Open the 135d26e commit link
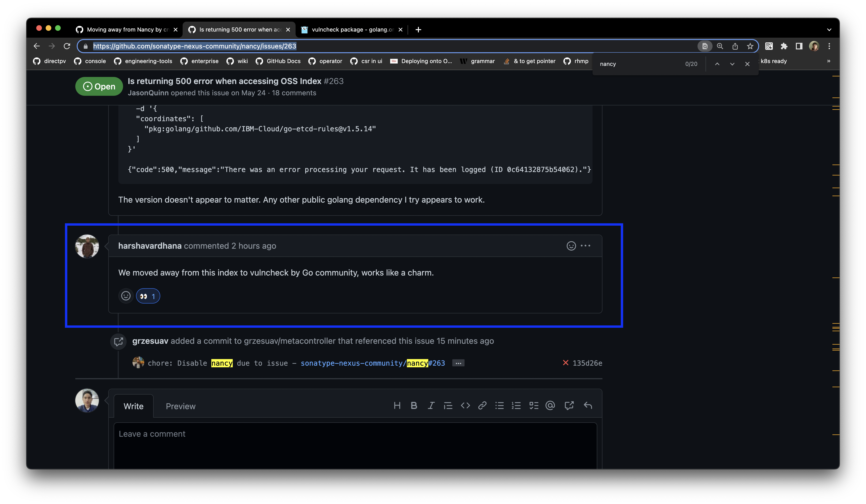 tap(587, 363)
